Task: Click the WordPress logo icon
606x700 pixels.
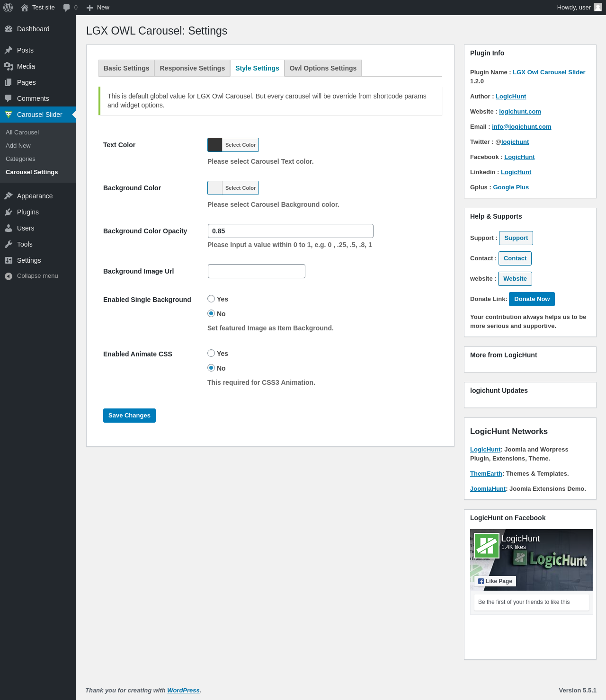Action: (8, 8)
